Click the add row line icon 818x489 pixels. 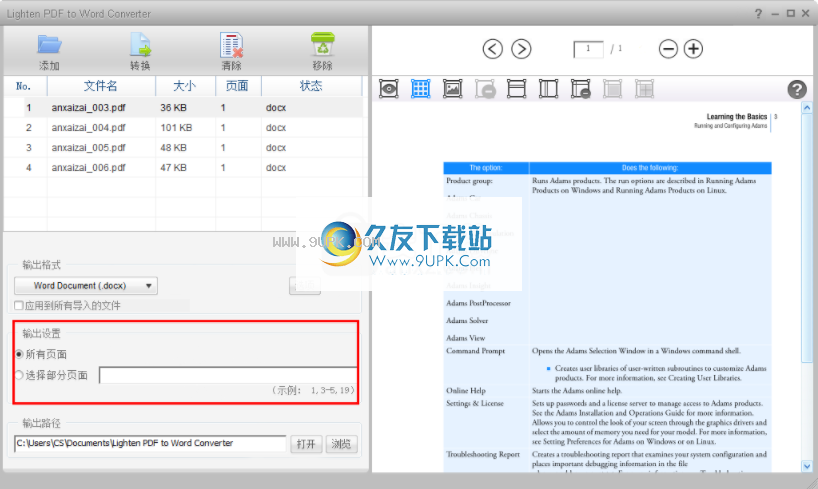pos(516,89)
